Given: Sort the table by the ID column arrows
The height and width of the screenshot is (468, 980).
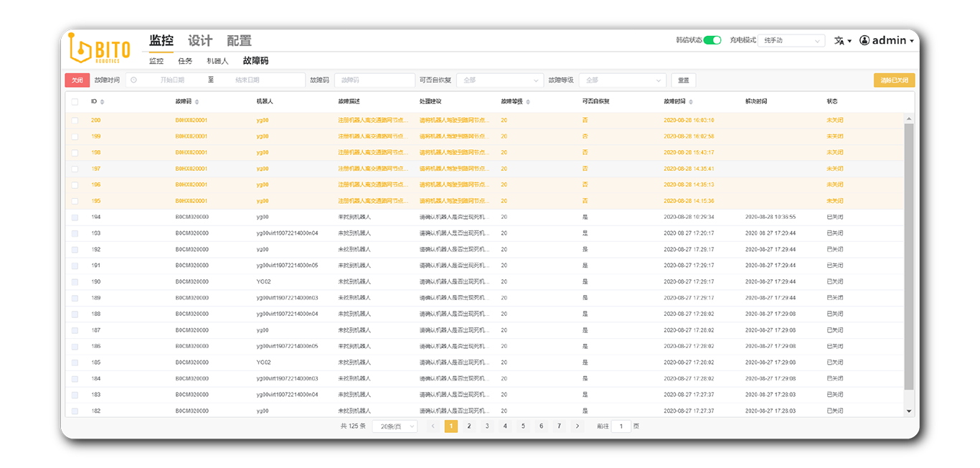Looking at the screenshot, I should point(102,102).
